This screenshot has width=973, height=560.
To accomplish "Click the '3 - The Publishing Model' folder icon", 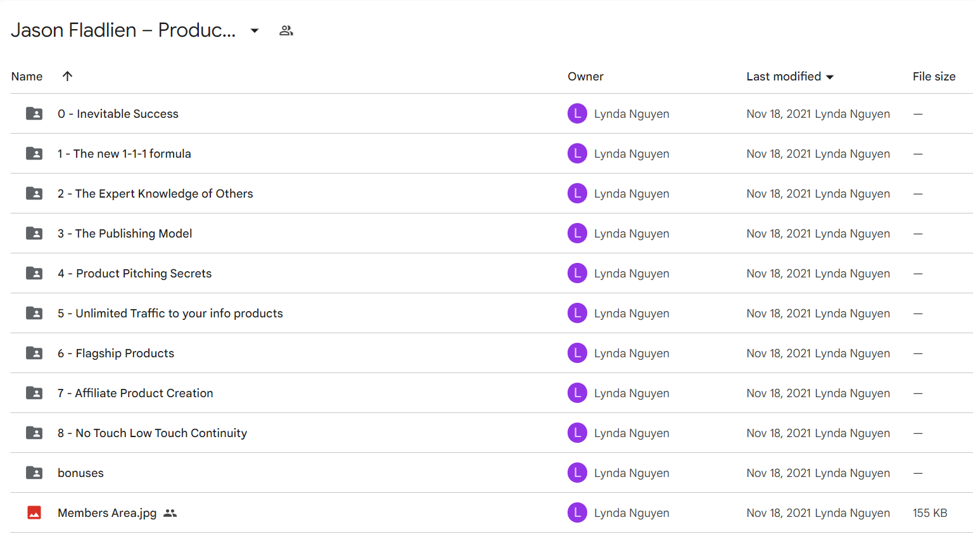I will 34,233.
